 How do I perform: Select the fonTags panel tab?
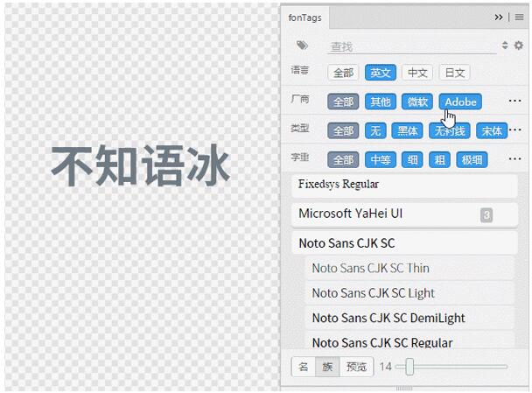(x=304, y=18)
